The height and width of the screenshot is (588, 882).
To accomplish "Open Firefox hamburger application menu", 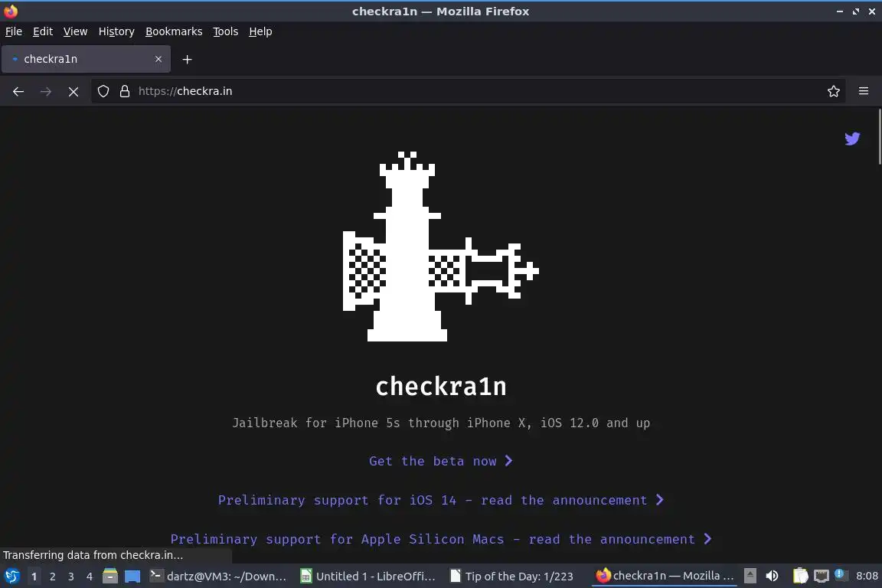I will pyautogui.click(x=864, y=91).
